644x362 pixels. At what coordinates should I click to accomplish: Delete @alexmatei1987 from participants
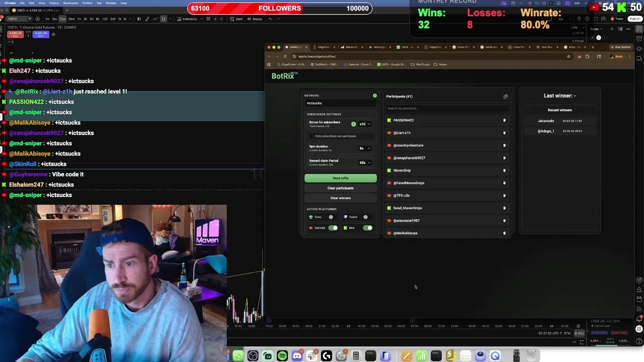504,221
